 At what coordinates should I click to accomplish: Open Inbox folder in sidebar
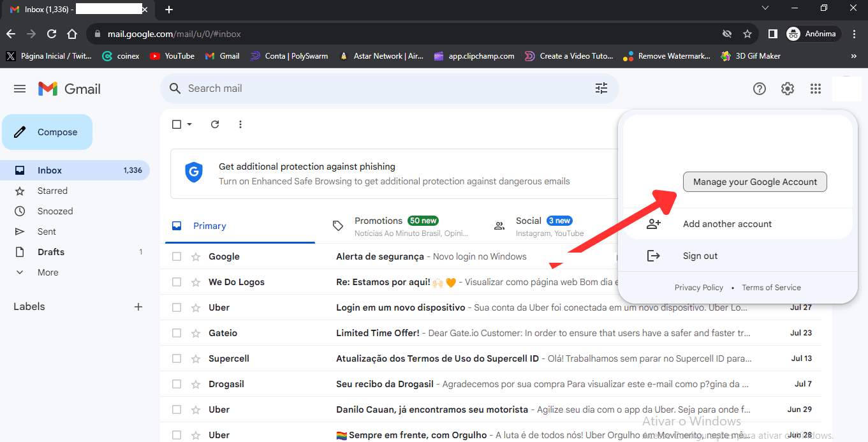click(75, 170)
